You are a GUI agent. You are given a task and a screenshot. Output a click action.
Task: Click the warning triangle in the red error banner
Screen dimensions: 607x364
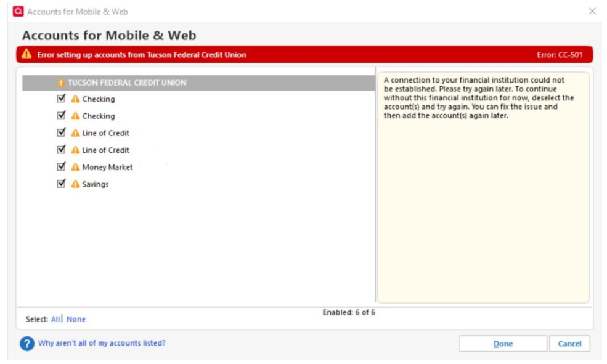[x=26, y=54]
